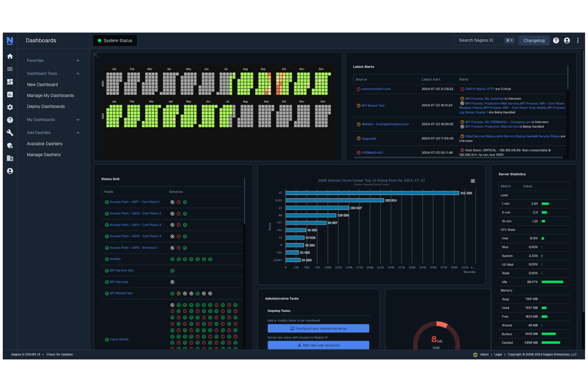Open the grid apps icon in sidebar
This screenshot has height=392, width=588.
[10, 69]
